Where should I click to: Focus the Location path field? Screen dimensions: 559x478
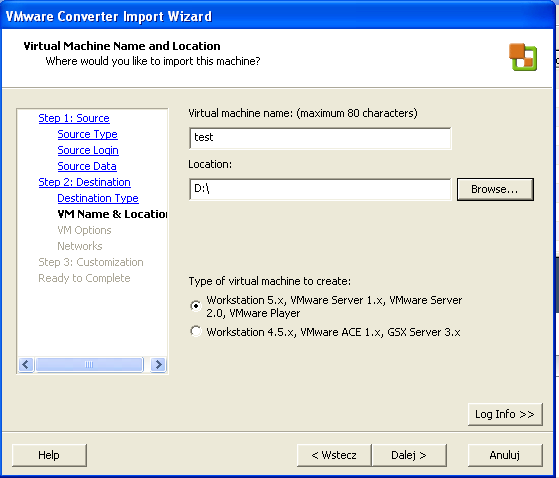click(320, 189)
